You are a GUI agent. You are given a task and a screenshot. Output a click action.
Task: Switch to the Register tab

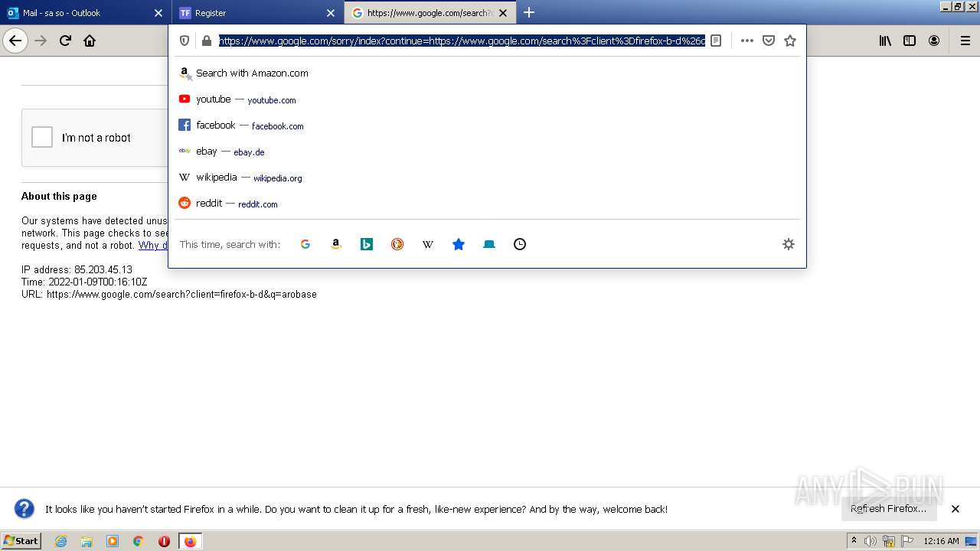point(257,13)
